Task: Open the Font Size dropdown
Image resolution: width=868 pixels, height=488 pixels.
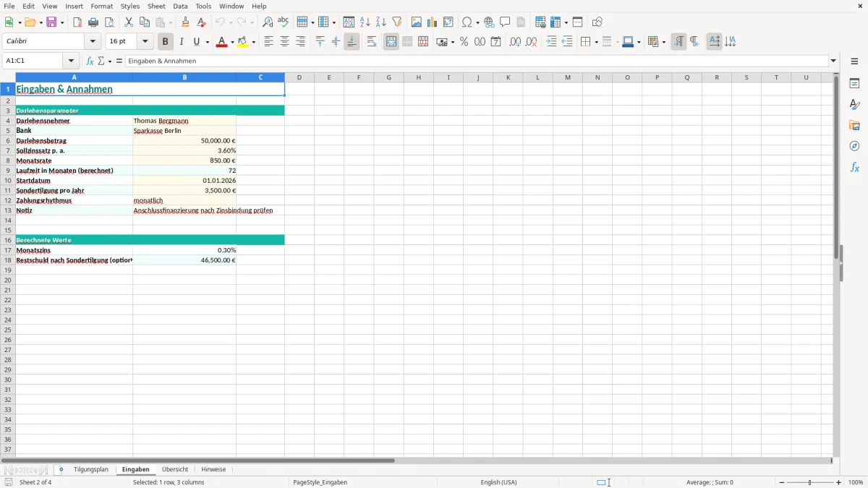Action: [x=145, y=42]
